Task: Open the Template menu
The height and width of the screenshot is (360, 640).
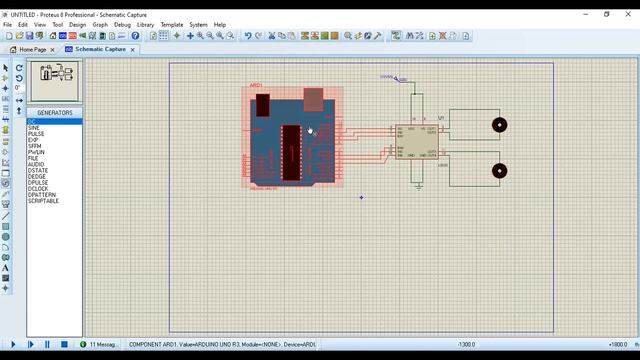Action: pos(172,24)
